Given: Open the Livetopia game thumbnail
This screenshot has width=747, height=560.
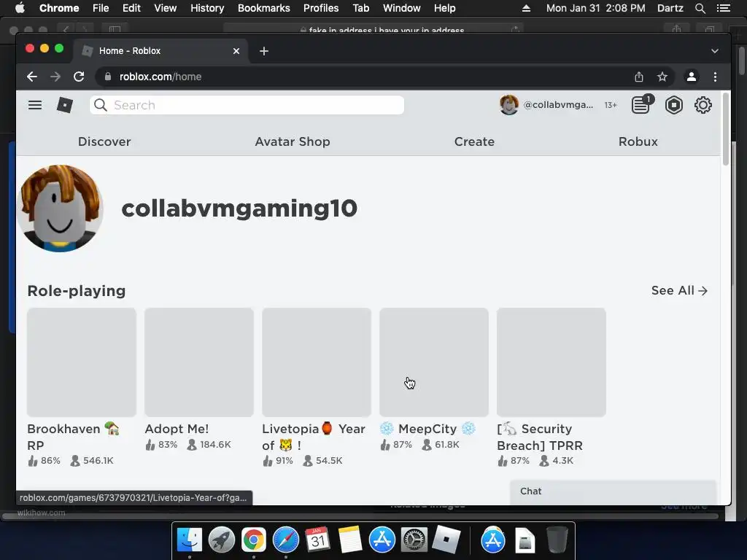Looking at the screenshot, I should pyautogui.click(x=317, y=362).
